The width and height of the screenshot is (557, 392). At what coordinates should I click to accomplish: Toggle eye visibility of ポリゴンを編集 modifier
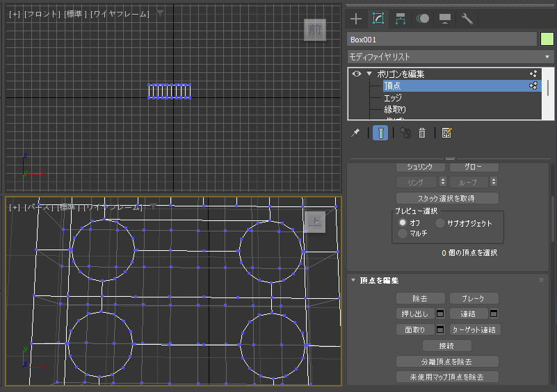357,74
